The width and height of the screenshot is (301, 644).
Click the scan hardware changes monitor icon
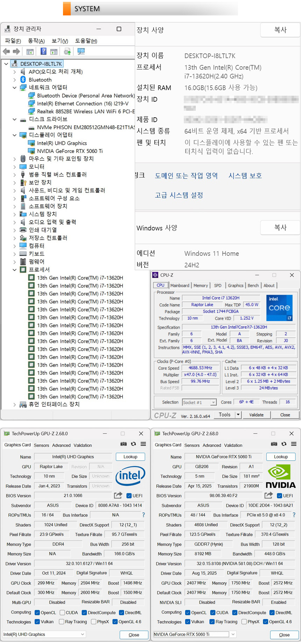[81, 51]
